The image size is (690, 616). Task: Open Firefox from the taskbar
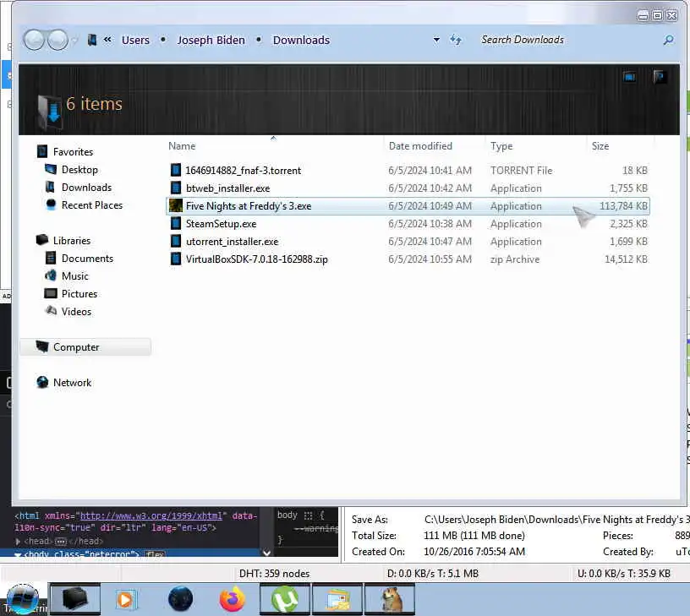pos(232,599)
